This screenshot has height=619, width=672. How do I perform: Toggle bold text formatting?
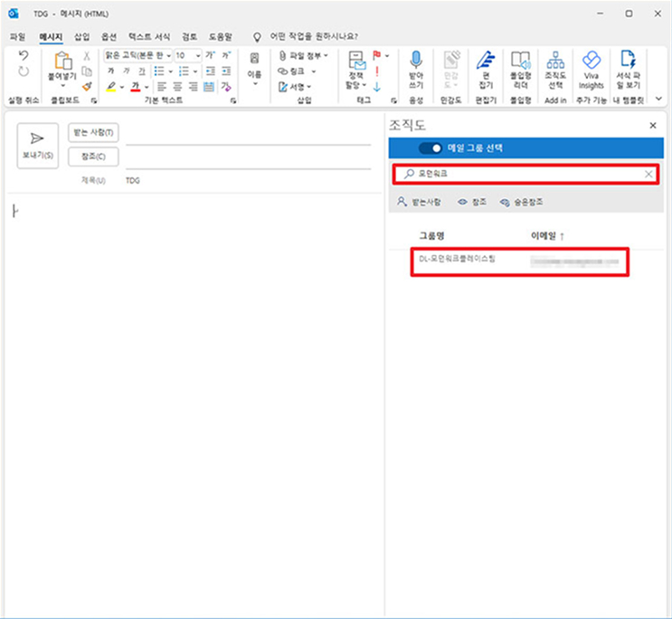[111, 71]
